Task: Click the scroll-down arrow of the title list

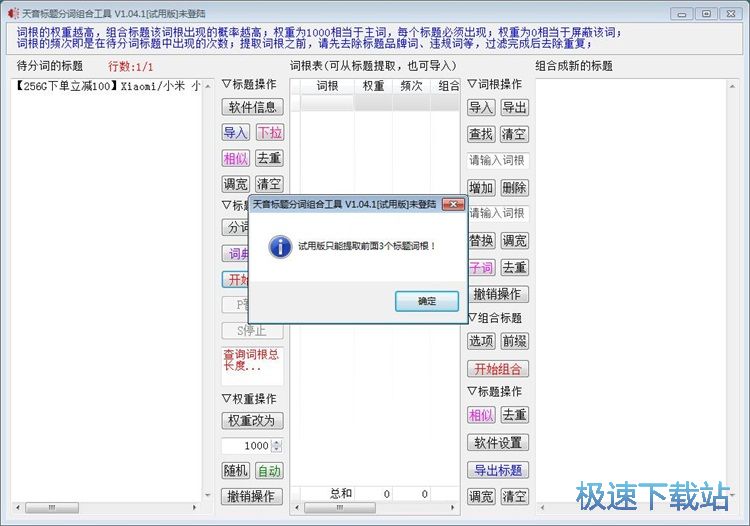Action: 208,495
